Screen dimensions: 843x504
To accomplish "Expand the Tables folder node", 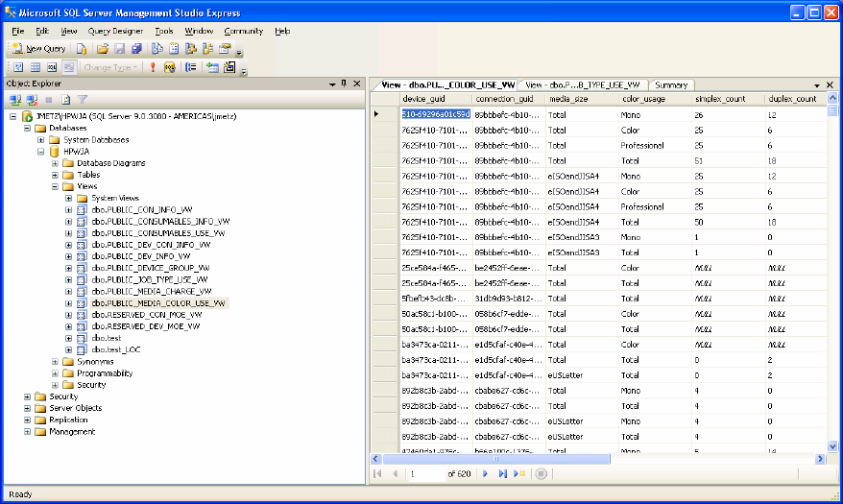I will [x=56, y=175].
